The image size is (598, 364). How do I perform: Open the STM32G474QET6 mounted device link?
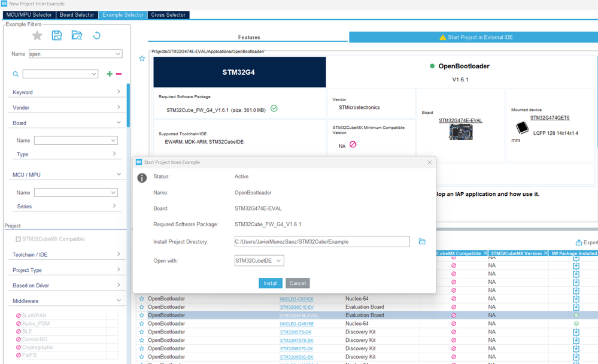(x=550, y=118)
